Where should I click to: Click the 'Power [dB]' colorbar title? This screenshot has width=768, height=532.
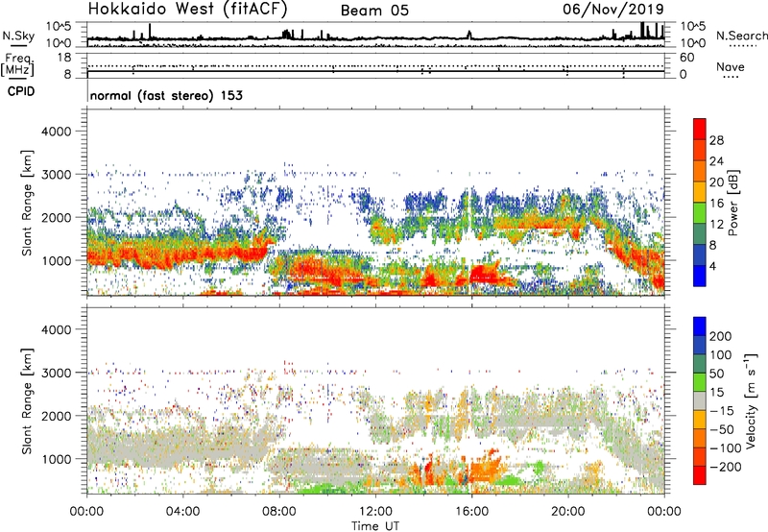click(x=733, y=203)
